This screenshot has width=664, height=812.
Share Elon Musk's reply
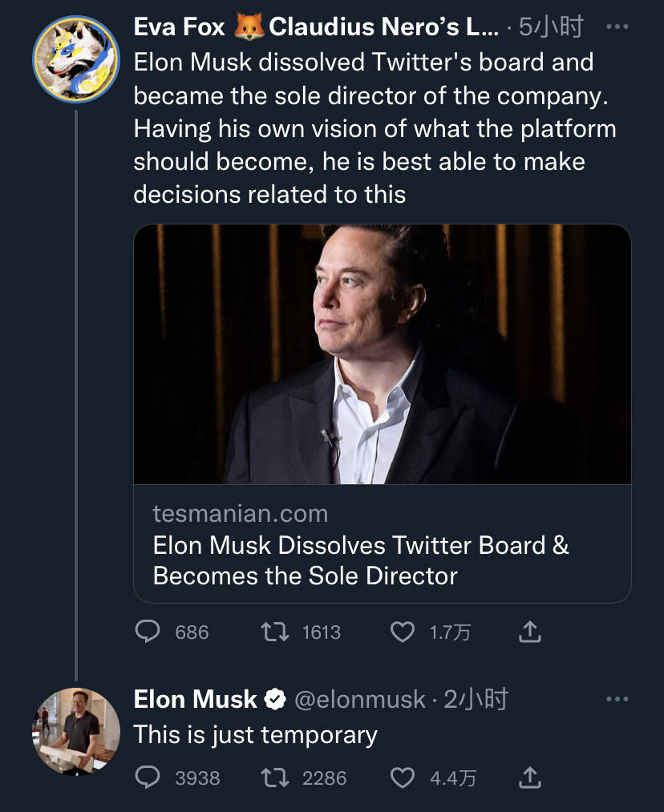530,778
